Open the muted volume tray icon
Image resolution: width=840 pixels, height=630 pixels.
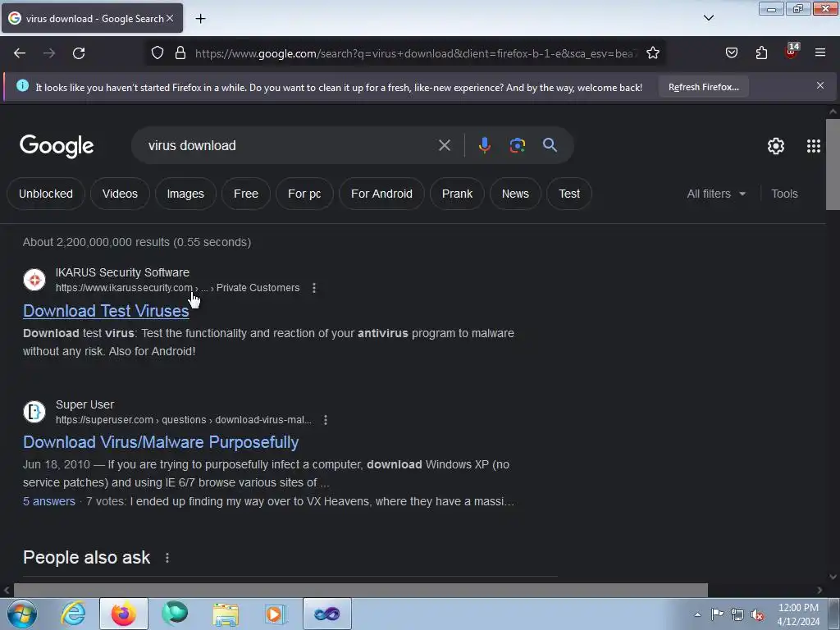[x=757, y=614]
